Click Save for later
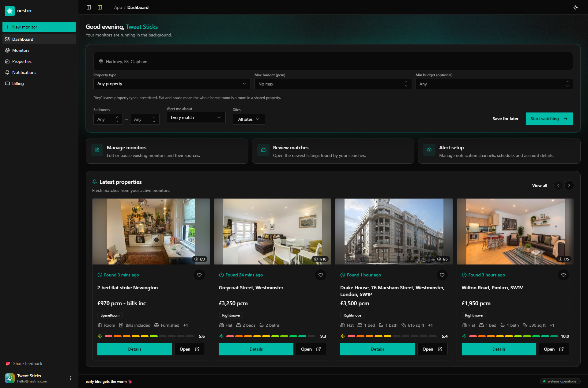The height and width of the screenshot is (388, 588). pyautogui.click(x=505, y=119)
